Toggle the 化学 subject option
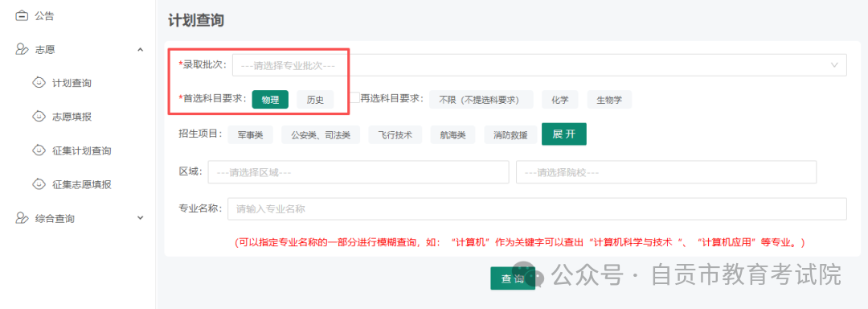Image resolution: width=868 pixels, height=309 pixels. [x=559, y=100]
